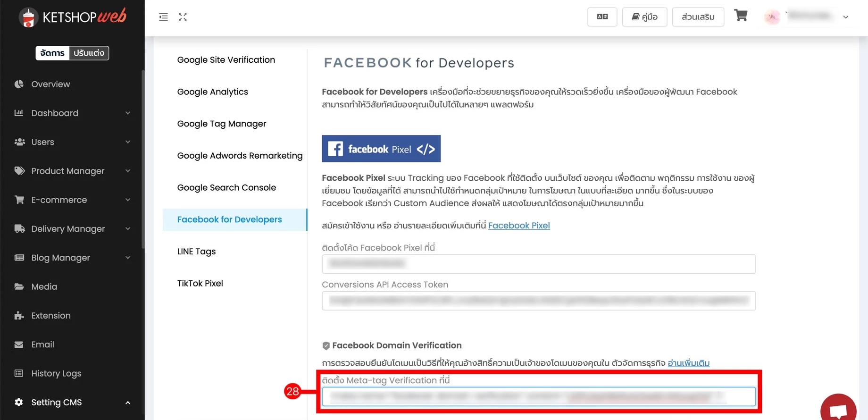Viewport: 868px width, 420px height.
Task: Toggle fullscreen expand icon
Action: coord(183,17)
